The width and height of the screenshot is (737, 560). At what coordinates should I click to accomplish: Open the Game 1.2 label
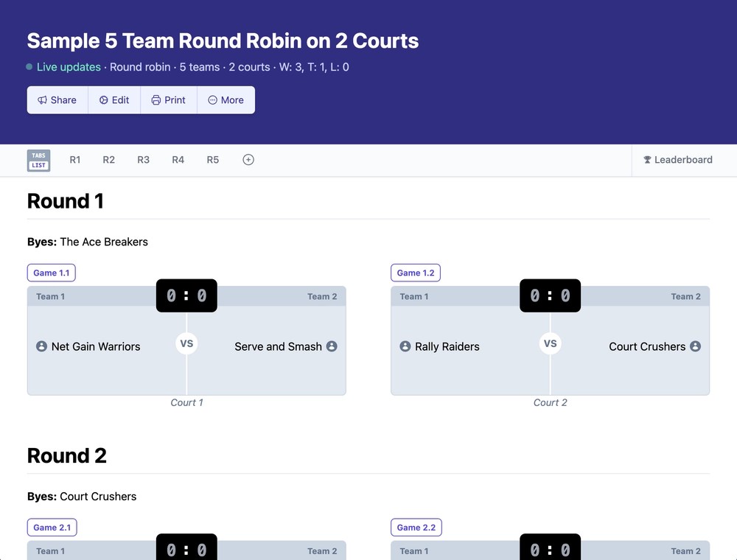point(416,273)
